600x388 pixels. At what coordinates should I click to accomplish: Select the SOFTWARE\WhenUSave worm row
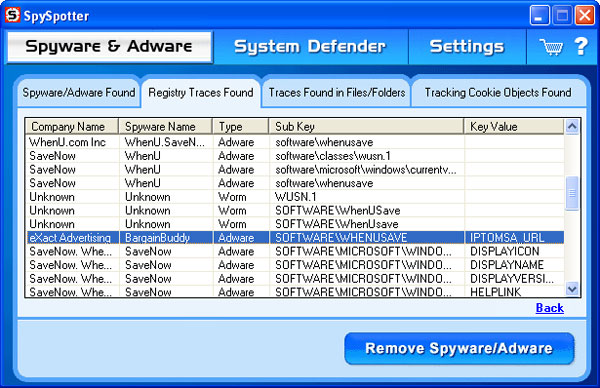295,210
